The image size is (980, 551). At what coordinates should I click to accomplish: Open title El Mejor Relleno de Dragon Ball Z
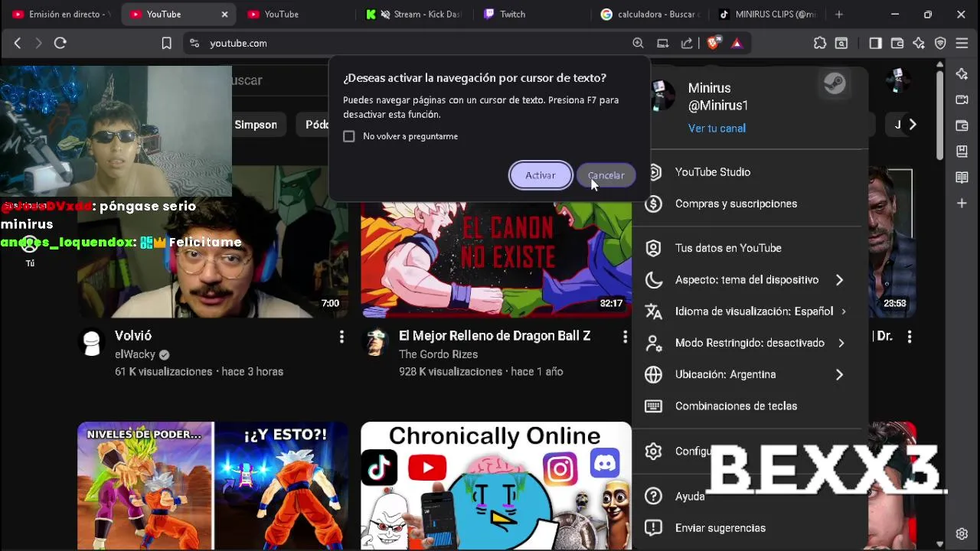(495, 336)
